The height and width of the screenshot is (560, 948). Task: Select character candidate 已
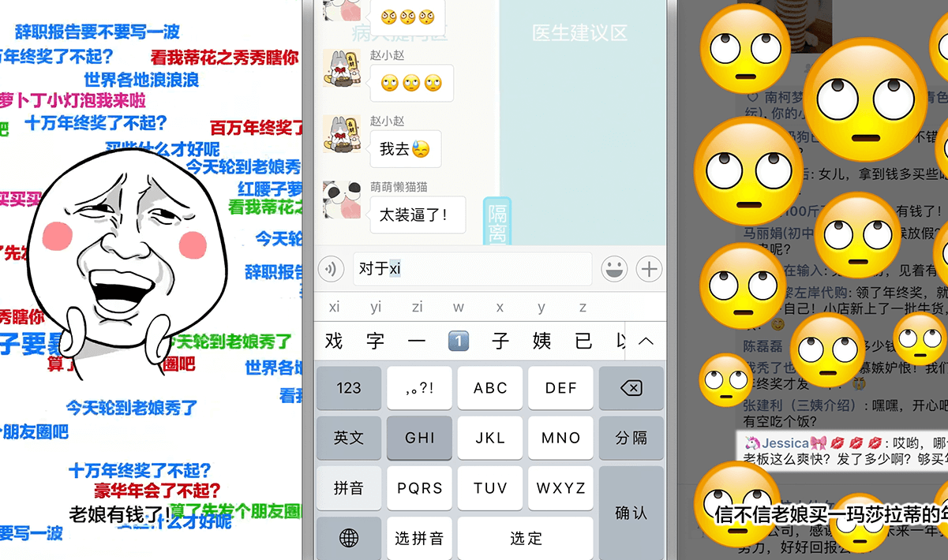pyautogui.click(x=583, y=341)
